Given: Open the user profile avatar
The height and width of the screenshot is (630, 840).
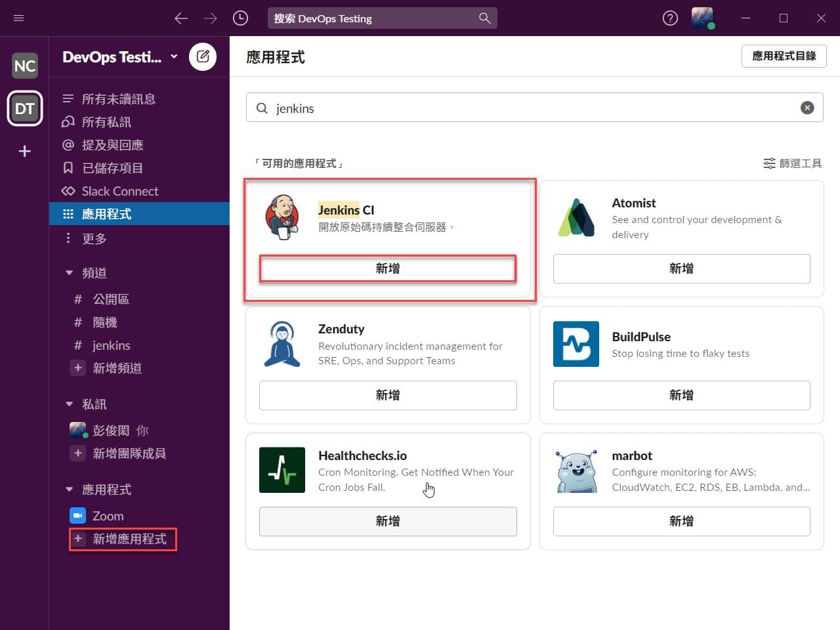Looking at the screenshot, I should click(702, 18).
